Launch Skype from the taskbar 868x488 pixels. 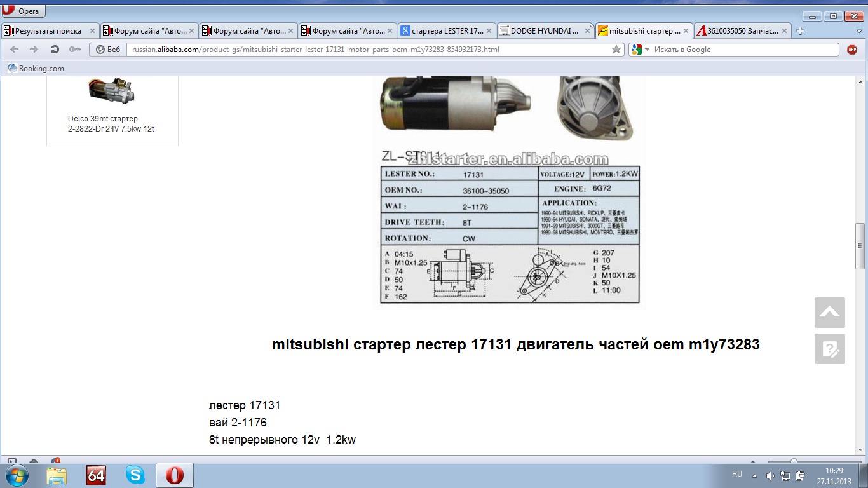pos(135,475)
